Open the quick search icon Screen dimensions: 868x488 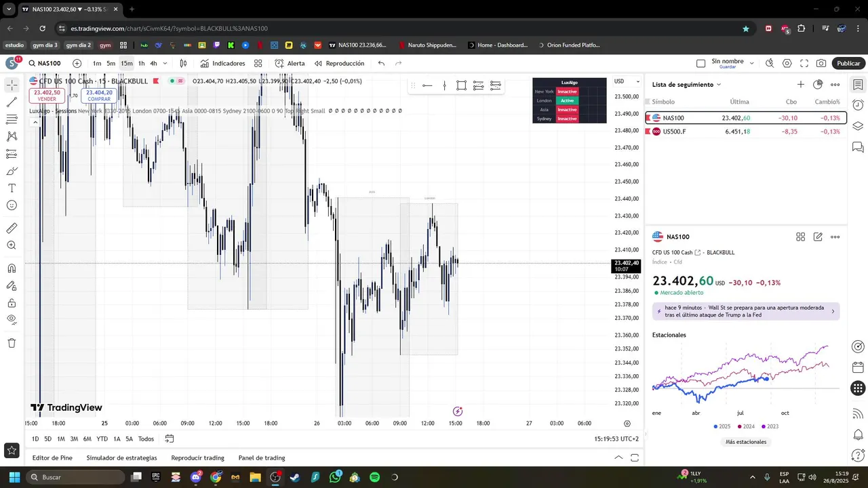770,63
